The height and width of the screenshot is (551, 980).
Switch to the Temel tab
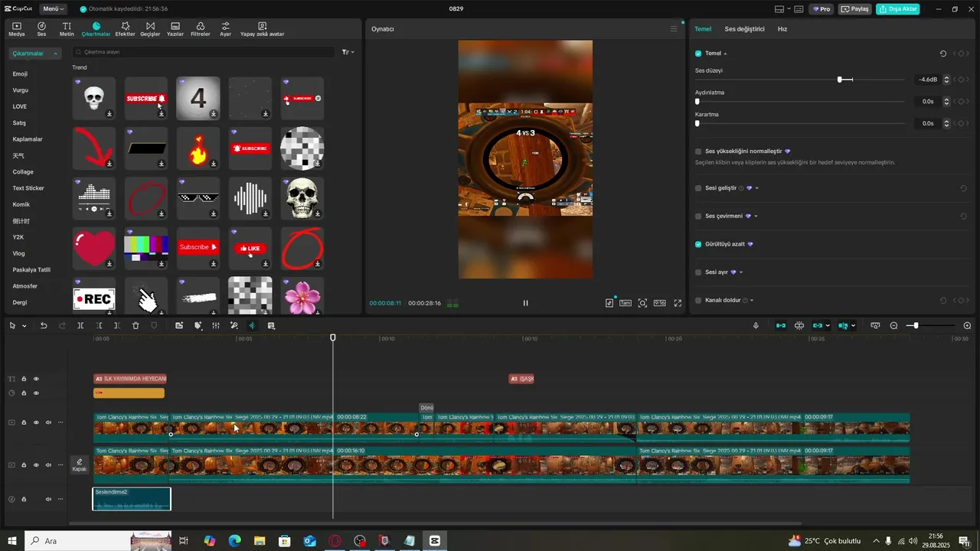[x=703, y=29]
